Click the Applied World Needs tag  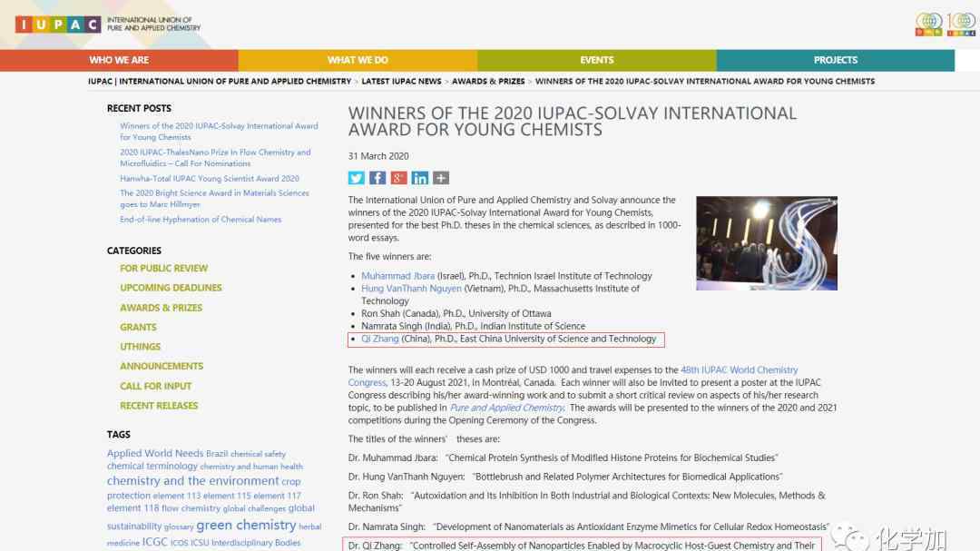point(155,454)
